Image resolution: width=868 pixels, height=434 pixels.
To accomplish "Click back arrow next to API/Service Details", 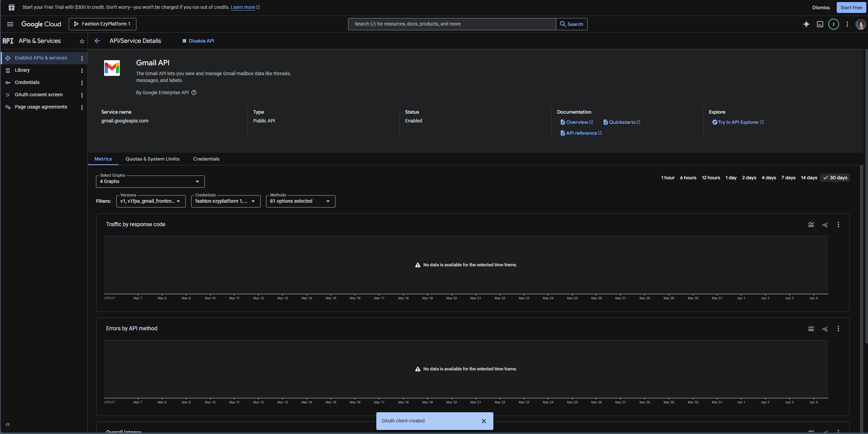I will pyautogui.click(x=97, y=41).
